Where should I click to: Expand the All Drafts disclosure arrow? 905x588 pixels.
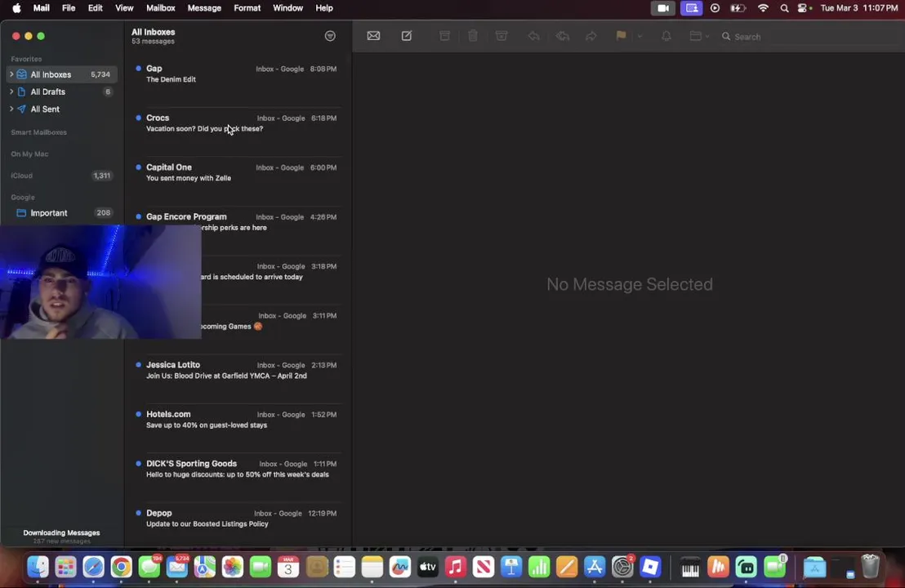(11, 91)
